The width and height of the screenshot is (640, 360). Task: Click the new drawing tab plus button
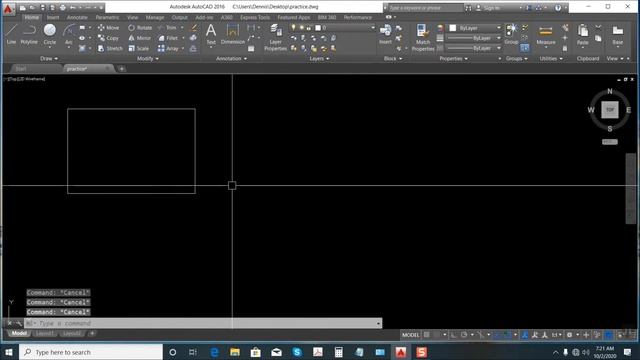[x=122, y=69]
